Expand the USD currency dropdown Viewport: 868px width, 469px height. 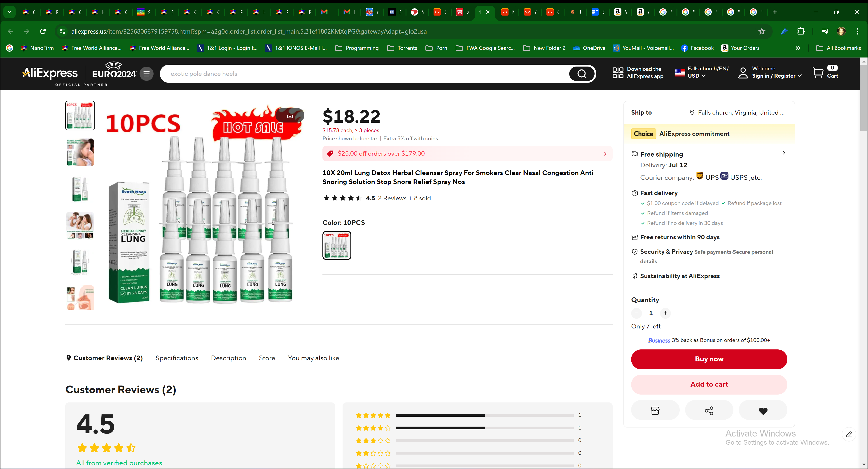pos(696,76)
